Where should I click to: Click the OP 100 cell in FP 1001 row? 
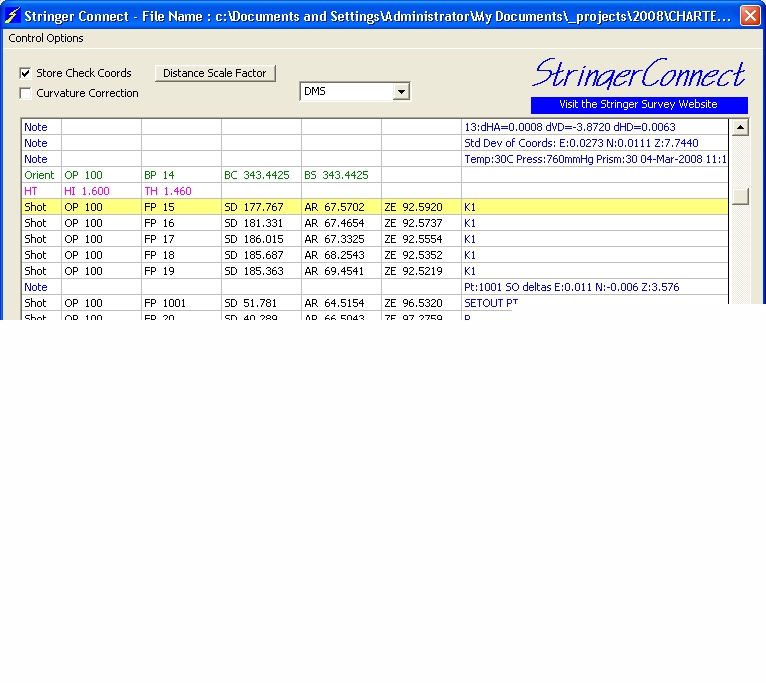coord(101,303)
